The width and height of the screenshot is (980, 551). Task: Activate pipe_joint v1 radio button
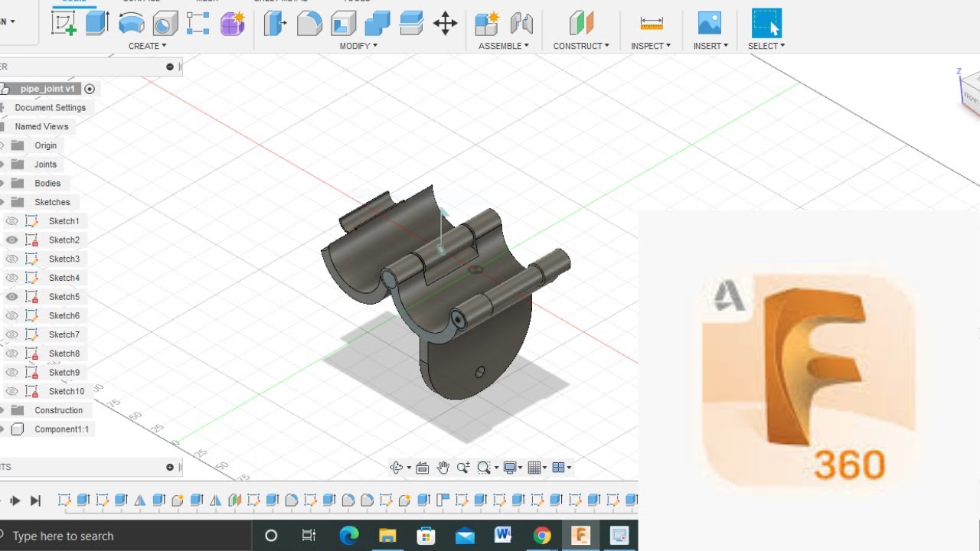(x=90, y=89)
